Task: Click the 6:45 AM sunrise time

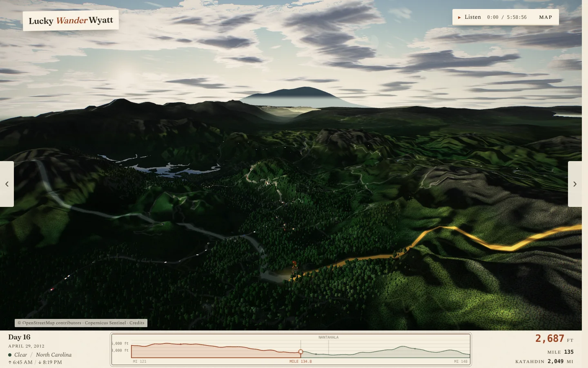Action: tap(20, 362)
